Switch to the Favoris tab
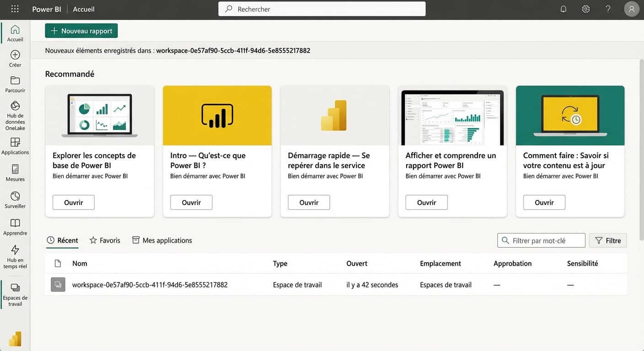This screenshot has width=644, height=351. [105, 240]
